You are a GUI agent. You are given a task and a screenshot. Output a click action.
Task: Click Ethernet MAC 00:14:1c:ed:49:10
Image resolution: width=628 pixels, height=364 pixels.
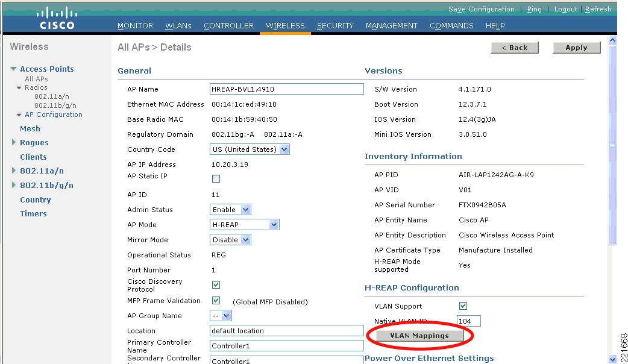tap(244, 104)
